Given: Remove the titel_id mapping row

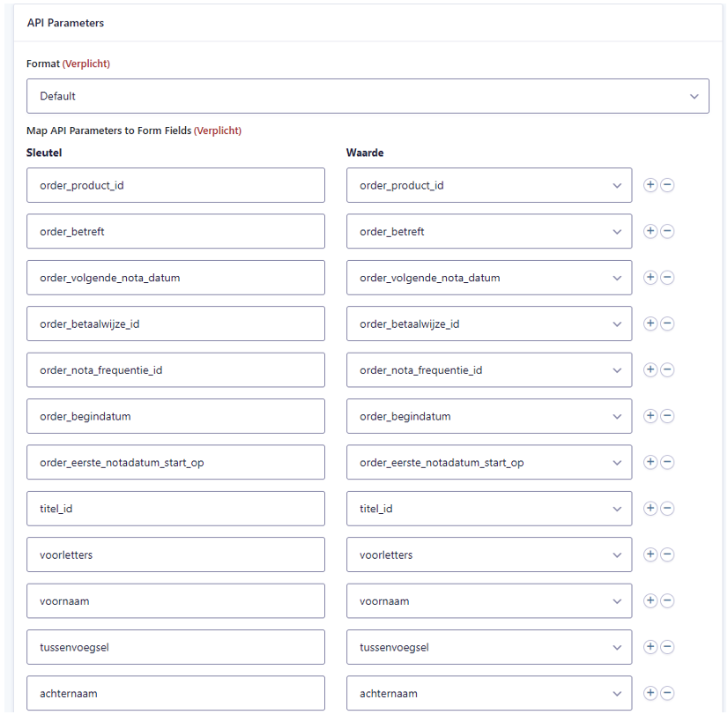Looking at the screenshot, I should pos(667,509).
